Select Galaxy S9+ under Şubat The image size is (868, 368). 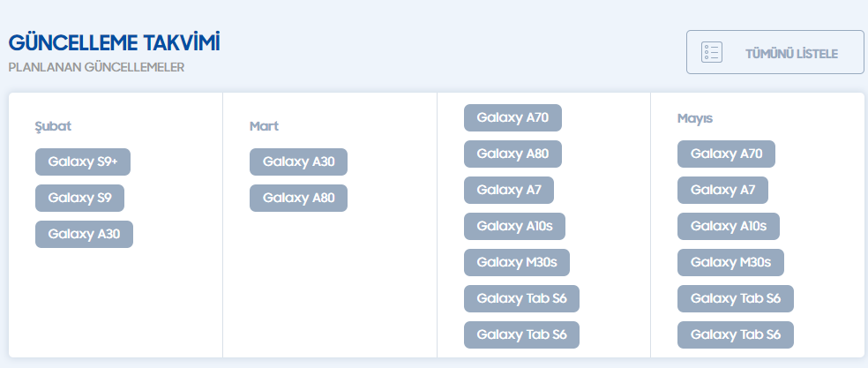tap(83, 162)
